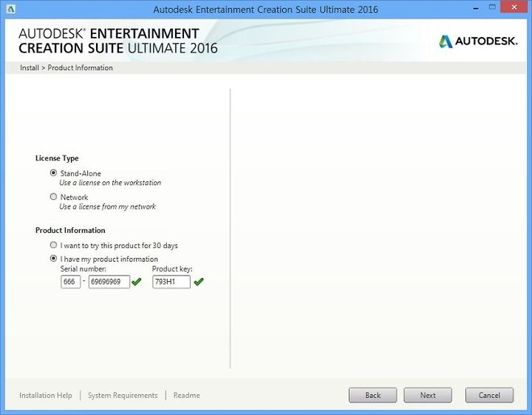The width and height of the screenshot is (532, 415).
Task: Click the License Type heading
Action: (57, 158)
